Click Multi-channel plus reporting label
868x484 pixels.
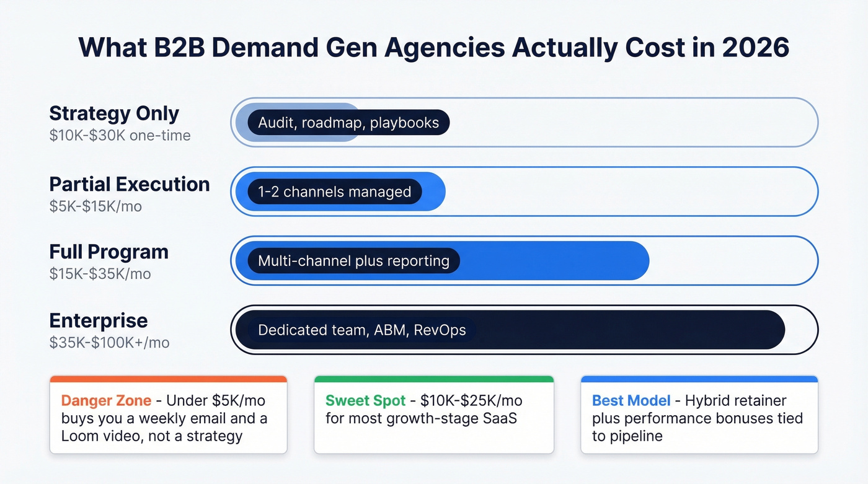(353, 261)
